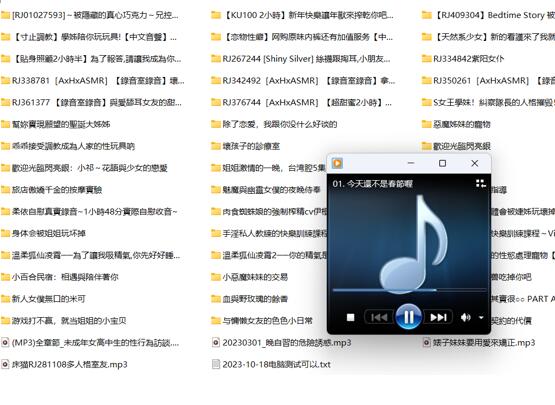
Task: Click the track title starting with 01.
Action: [x=372, y=184]
